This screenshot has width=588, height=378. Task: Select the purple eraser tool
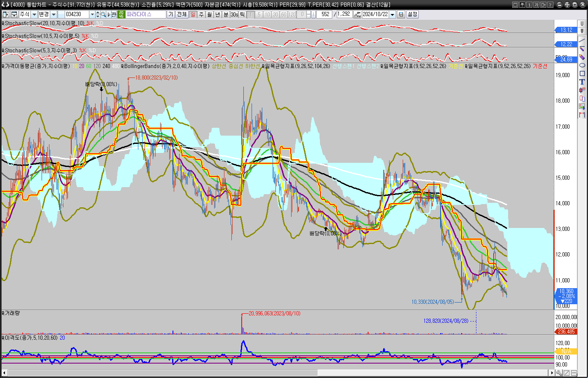click(x=582, y=57)
